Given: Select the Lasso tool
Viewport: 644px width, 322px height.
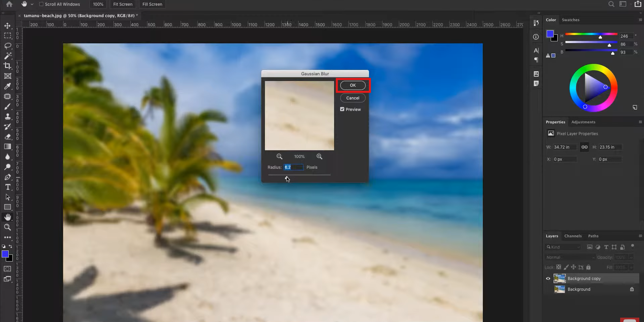Looking at the screenshot, I should coord(7,46).
